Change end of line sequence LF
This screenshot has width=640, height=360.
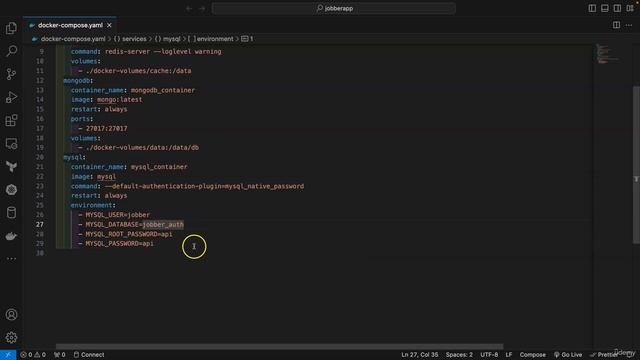(509, 355)
